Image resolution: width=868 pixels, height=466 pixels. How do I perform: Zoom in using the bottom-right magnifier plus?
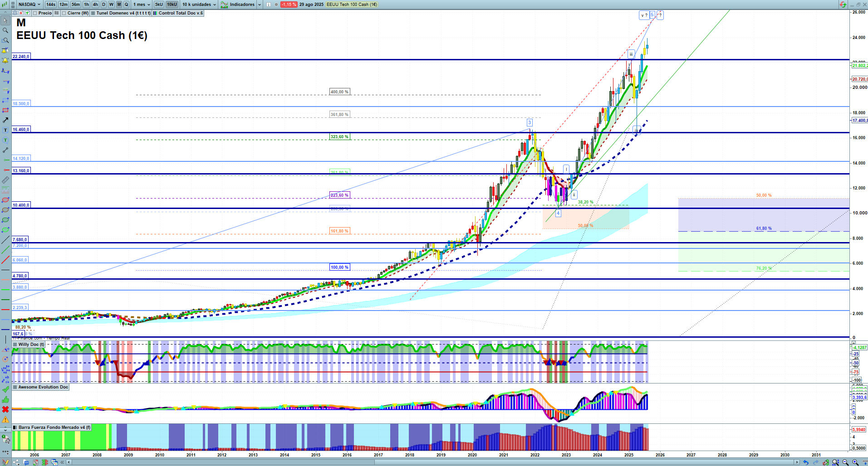tap(855, 462)
